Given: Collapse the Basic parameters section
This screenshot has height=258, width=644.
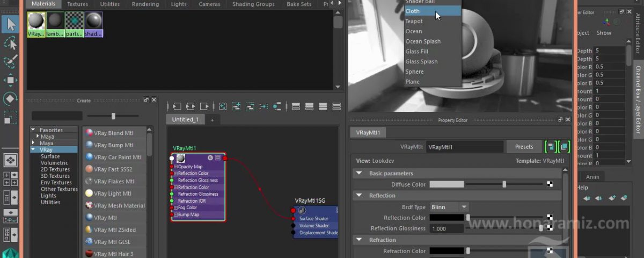Looking at the screenshot, I should click(x=359, y=174).
